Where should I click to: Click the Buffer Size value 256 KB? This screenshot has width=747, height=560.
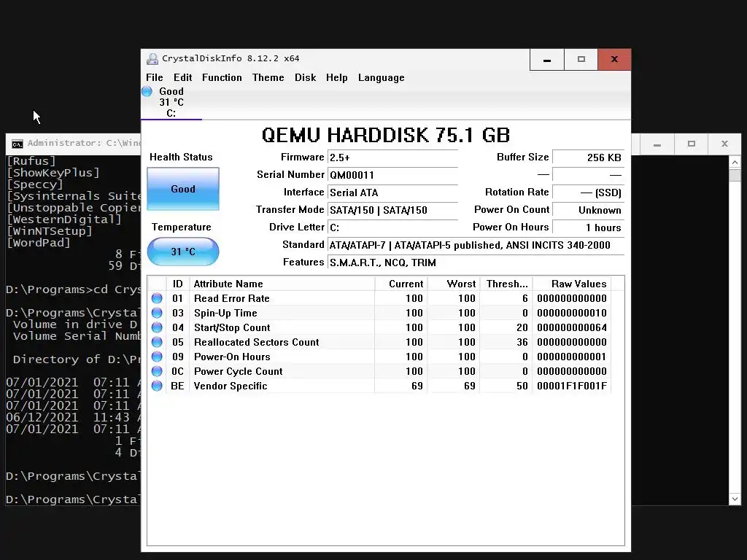pos(588,157)
